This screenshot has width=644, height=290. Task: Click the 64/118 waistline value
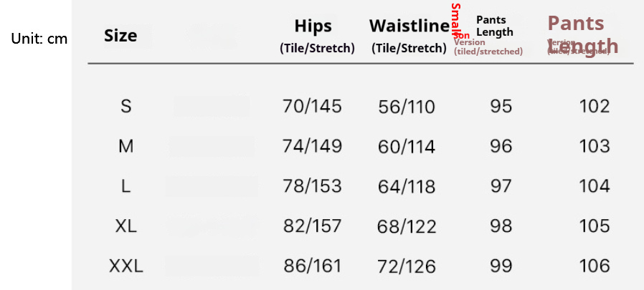pyautogui.click(x=406, y=187)
